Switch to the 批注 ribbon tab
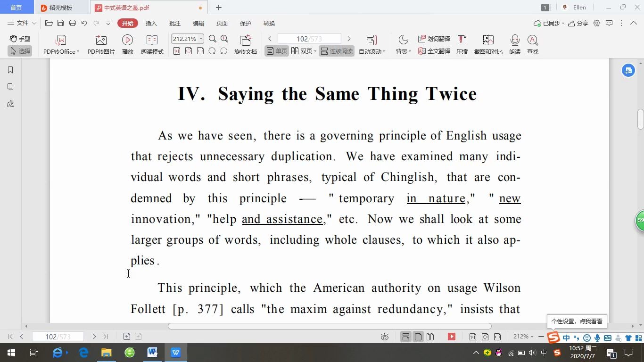The width and height of the screenshot is (644, 362). tap(174, 23)
